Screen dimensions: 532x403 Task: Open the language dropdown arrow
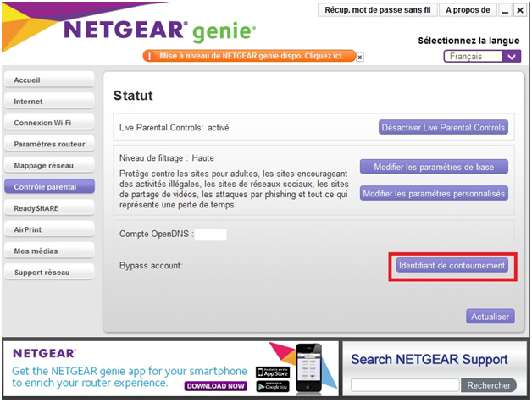coord(512,57)
